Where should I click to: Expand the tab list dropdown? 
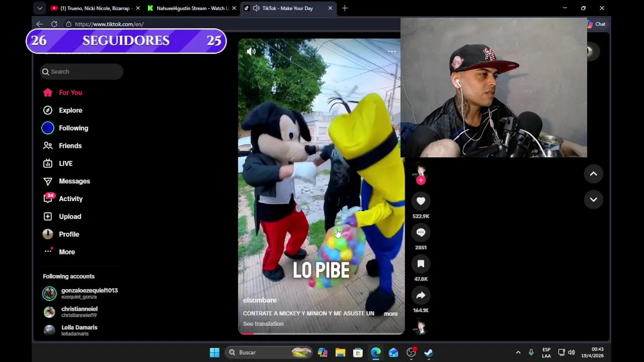(x=39, y=8)
